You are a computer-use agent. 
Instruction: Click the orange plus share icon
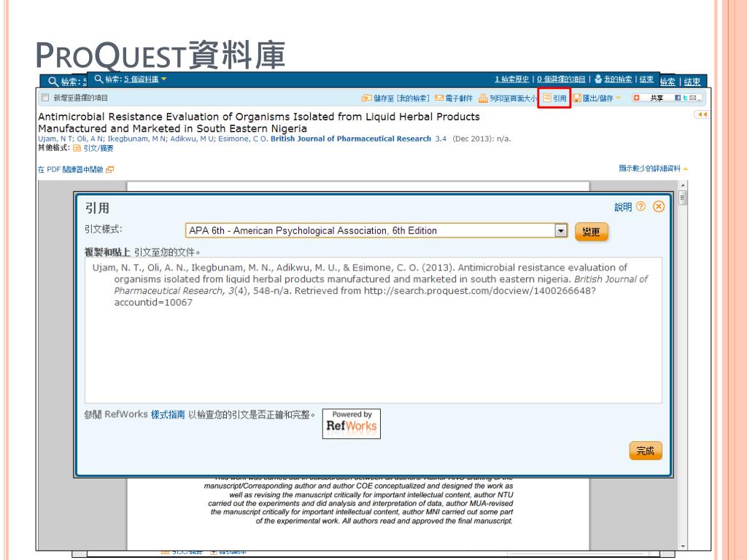[x=636, y=98]
